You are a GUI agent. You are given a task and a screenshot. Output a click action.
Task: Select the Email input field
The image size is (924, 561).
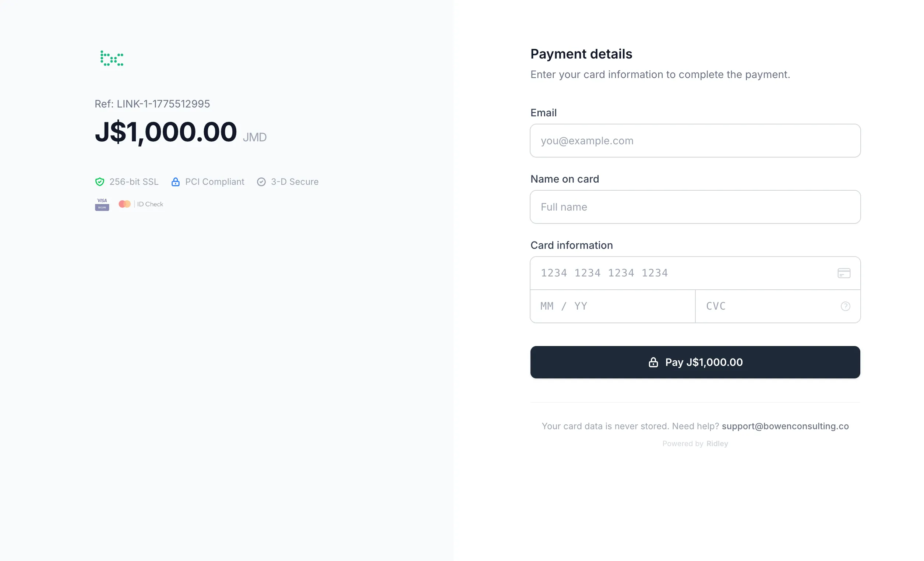tap(695, 141)
